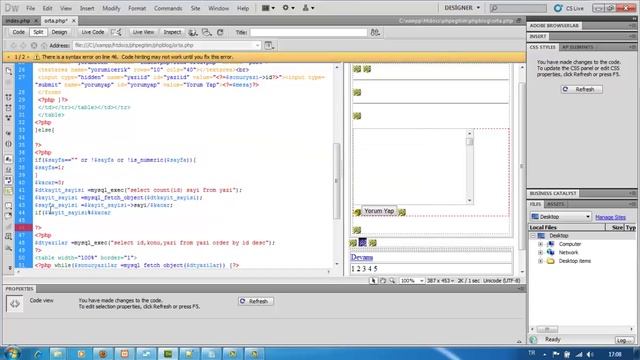Switch to the AP Elements tab

point(578,47)
